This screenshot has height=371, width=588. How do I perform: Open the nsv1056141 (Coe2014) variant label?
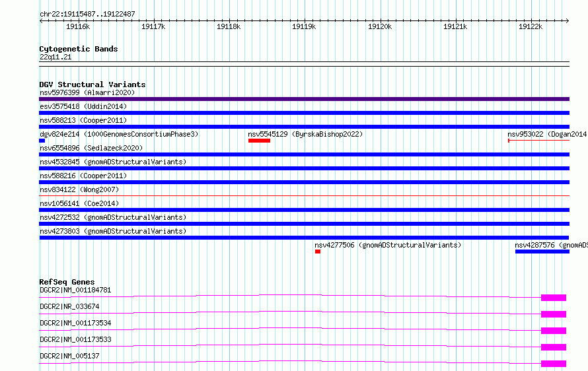79,203
